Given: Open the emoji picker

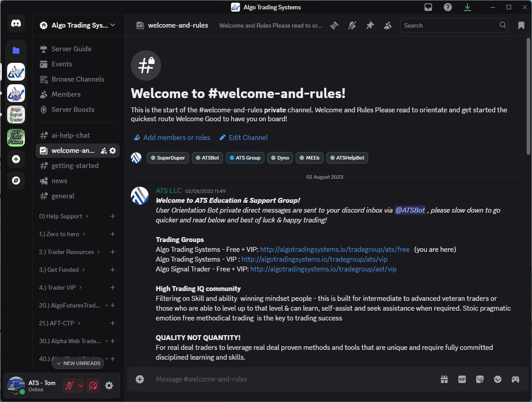Looking at the screenshot, I should (497, 379).
